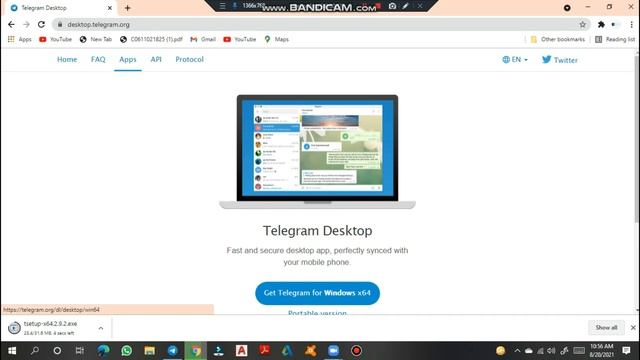The image size is (640, 360).
Task: Bookmark this page with the star icon
Action: point(582,24)
